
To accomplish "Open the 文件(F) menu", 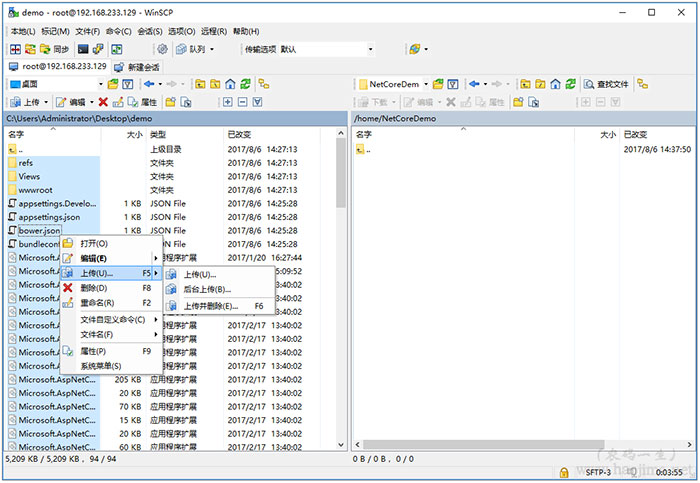I will pyautogui.click(x=88, y=31).
